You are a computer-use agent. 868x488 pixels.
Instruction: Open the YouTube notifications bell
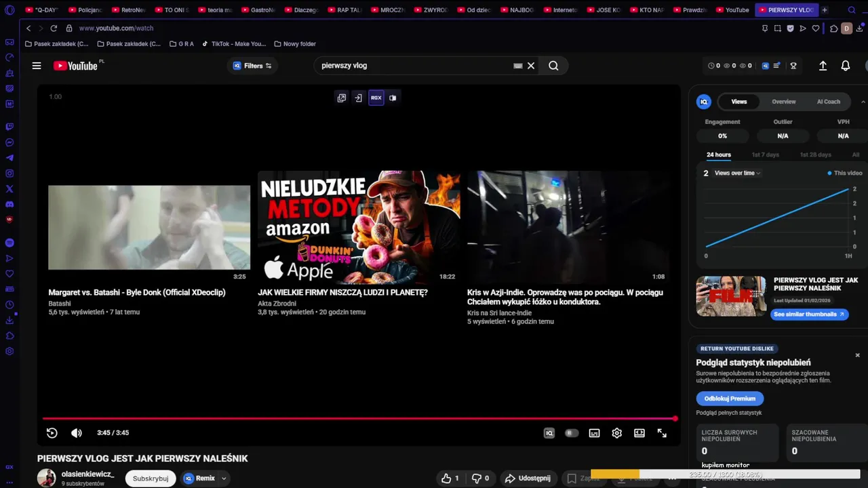point(846,66)
